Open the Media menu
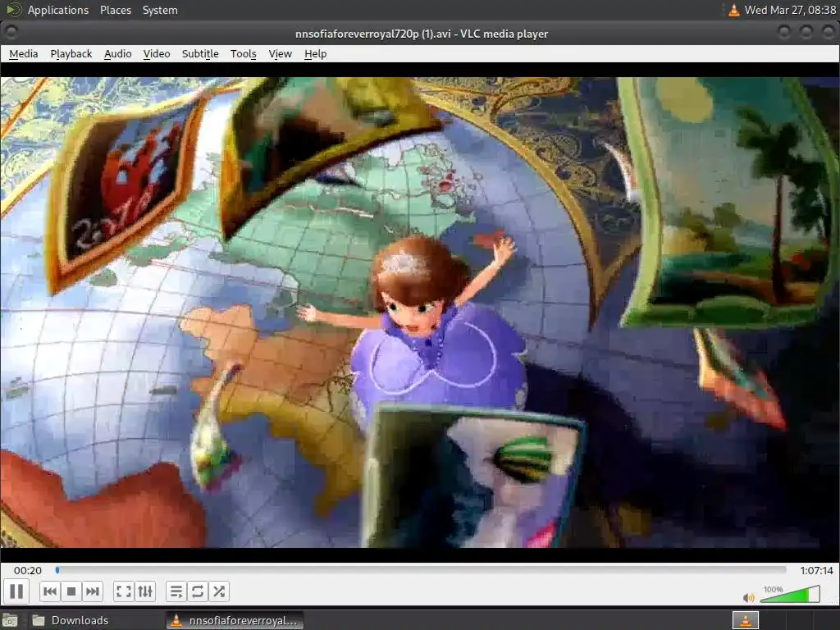 [24, 53]
